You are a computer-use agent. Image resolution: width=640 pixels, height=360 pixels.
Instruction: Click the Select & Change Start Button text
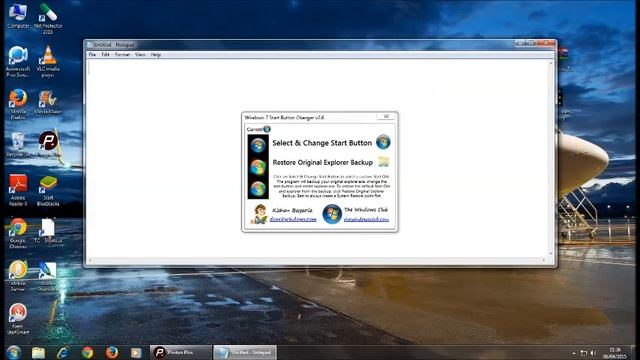pos(322,143)
